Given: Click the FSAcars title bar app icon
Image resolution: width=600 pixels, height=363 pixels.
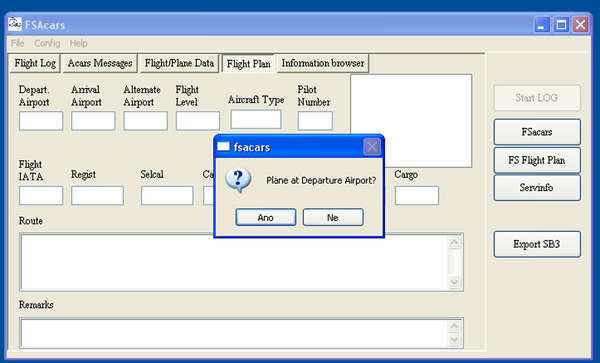Looking at the screenshot, I should coord(15,24).
